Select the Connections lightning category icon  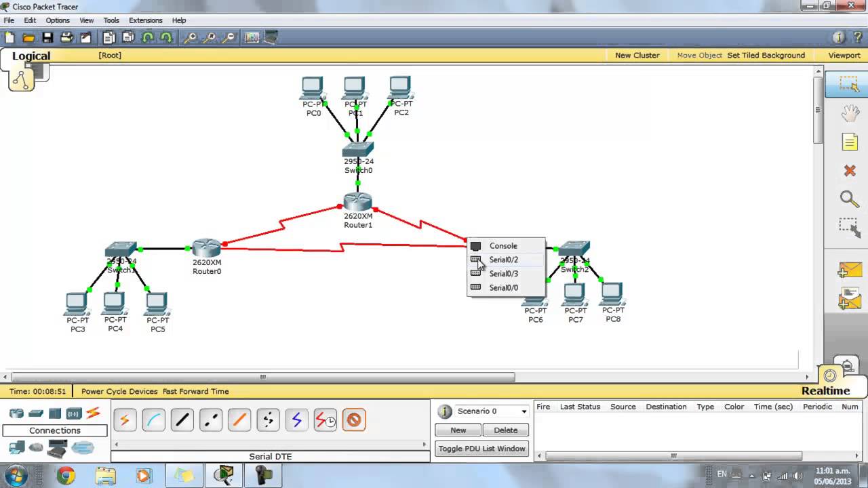[x=94, y=412]
